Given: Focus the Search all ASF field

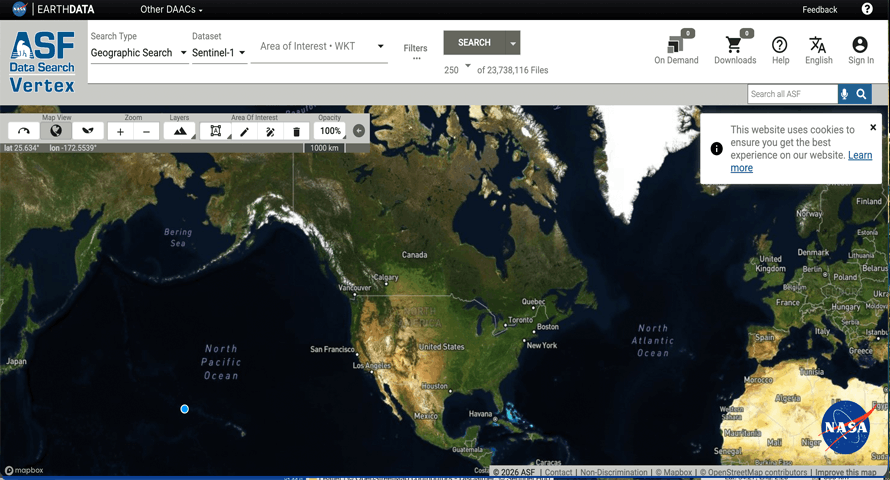Looking at the screenshot, I should [x=792, y=94].
